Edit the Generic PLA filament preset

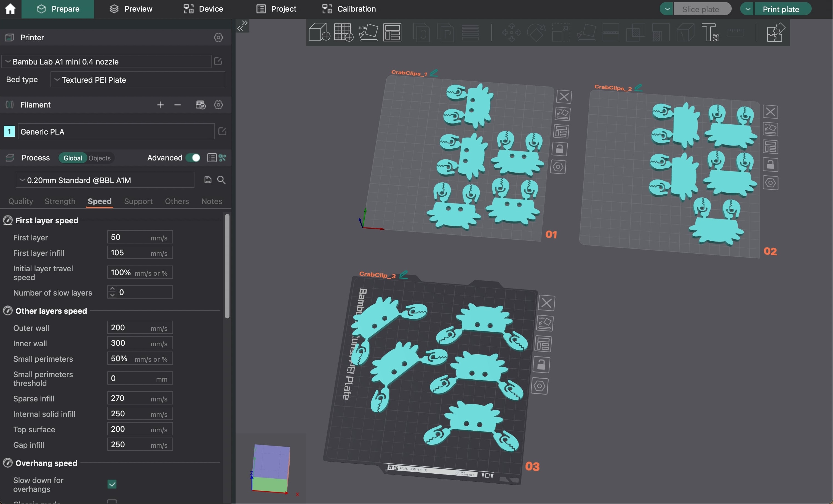(x=222, y=132)
